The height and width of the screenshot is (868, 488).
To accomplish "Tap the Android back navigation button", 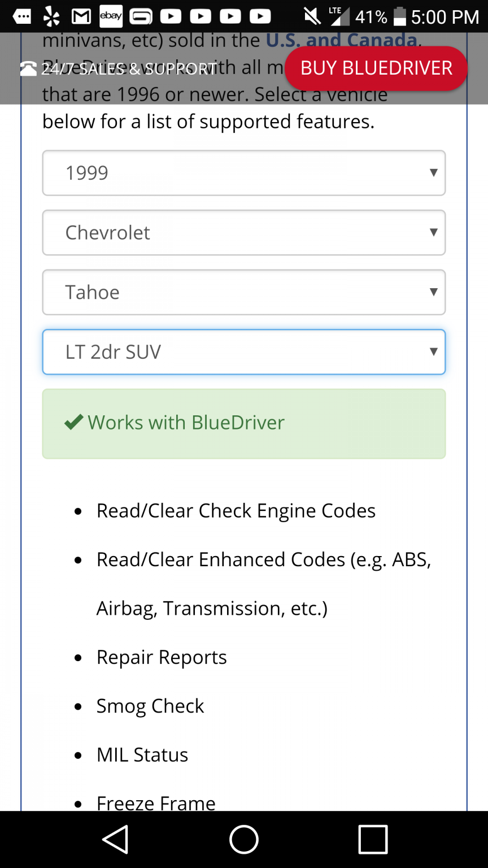I will (x=115, y=839).
